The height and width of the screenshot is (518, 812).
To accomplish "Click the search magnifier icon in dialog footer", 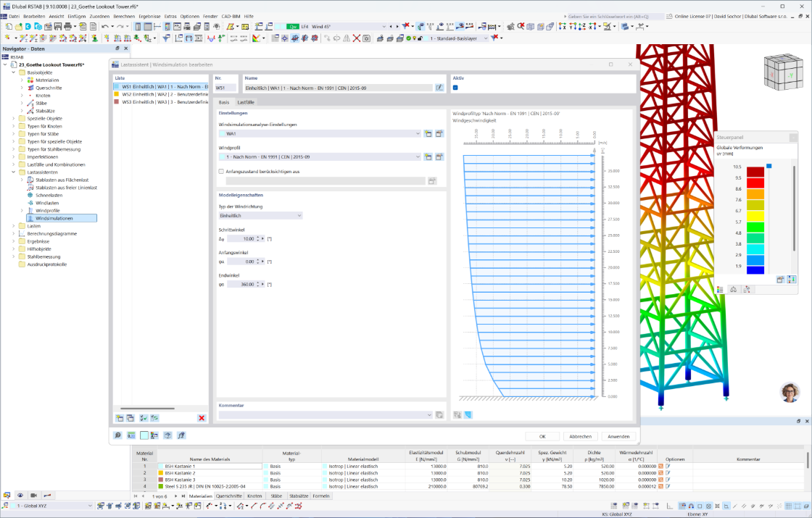I will click(118, 435).
